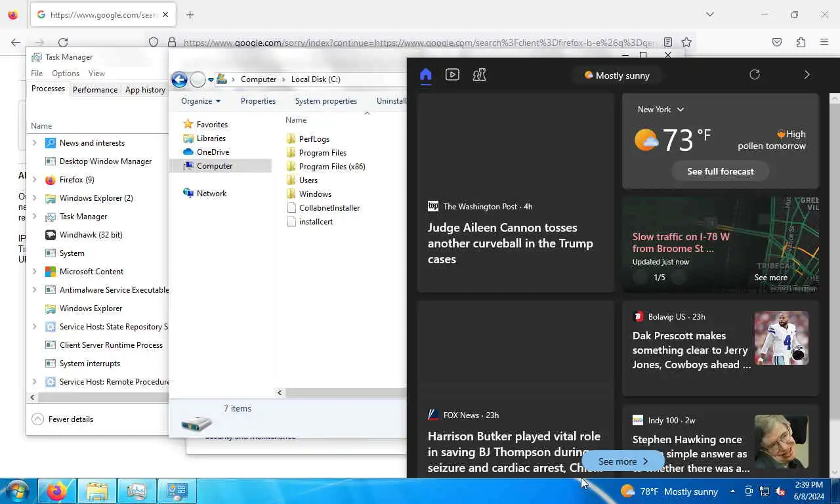The image size is (840, 504).
Task: Click the See more news button
Action: (x=623, y=461)
